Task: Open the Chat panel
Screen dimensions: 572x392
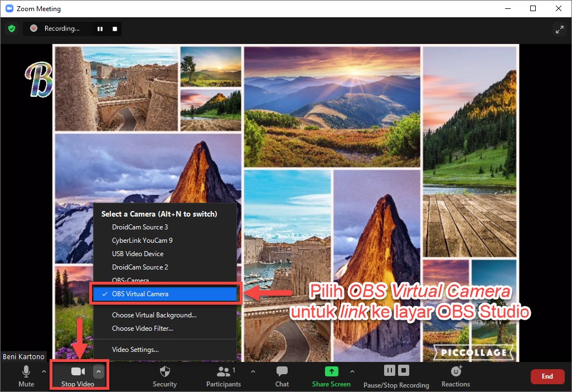Action: tap(282, 376)
